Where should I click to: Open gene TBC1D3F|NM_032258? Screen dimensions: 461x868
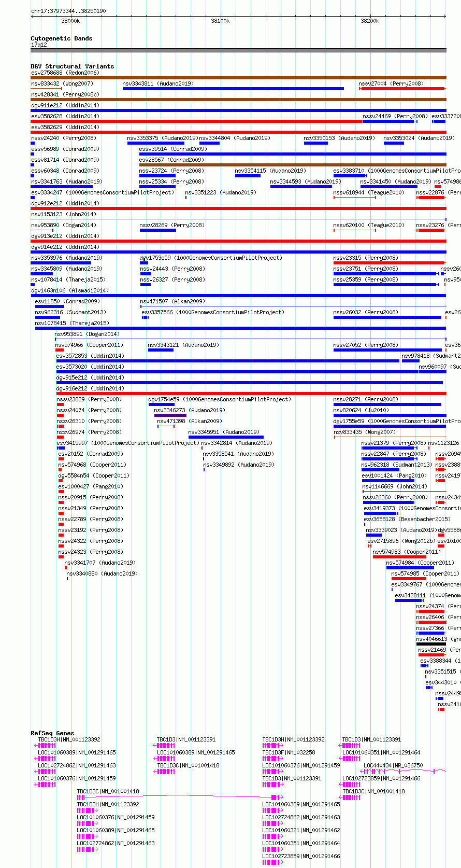click(x=289, y=752)
